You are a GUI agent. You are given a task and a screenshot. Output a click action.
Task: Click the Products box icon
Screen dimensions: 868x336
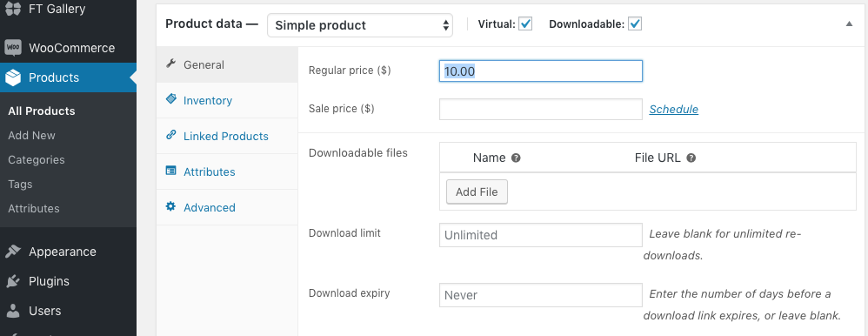pos(13,77)
